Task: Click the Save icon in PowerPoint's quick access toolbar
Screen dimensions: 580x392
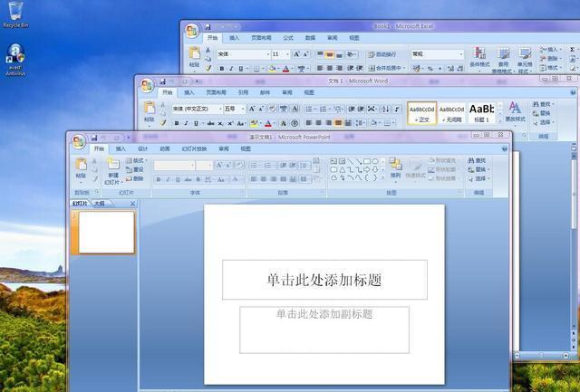Action: [94, 138]
